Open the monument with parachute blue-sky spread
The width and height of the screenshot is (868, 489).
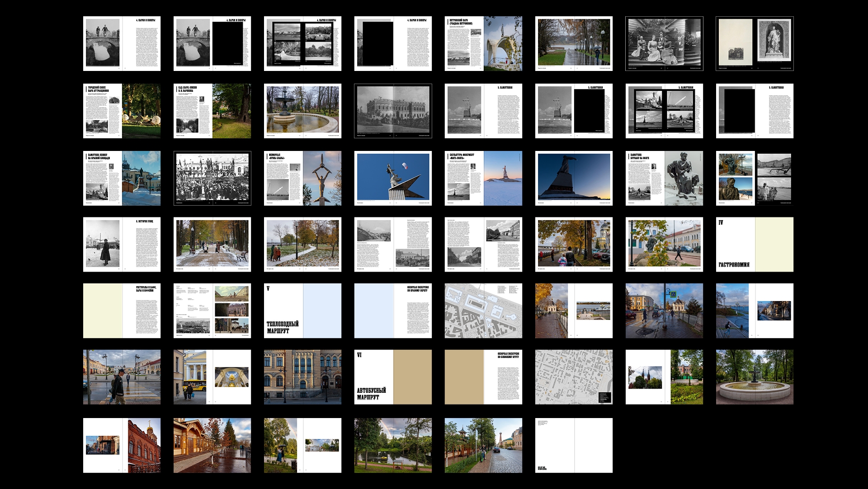tap(393, 178)
